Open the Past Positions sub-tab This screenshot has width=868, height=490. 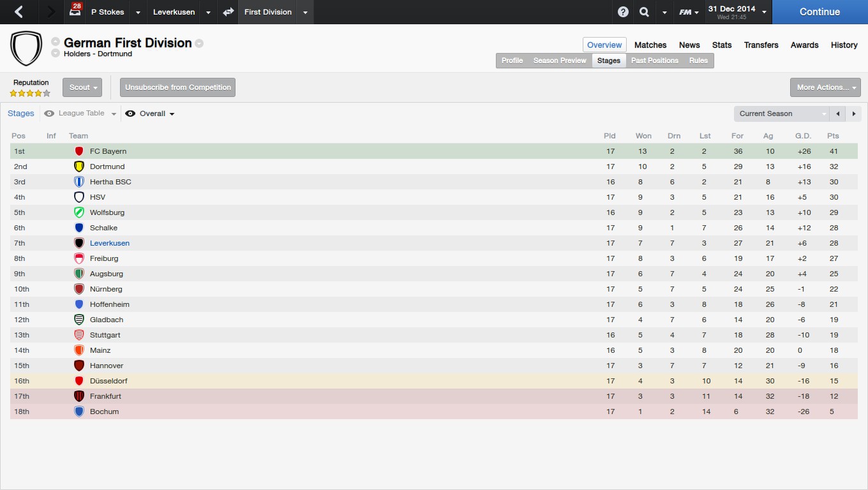coord(654,61)
